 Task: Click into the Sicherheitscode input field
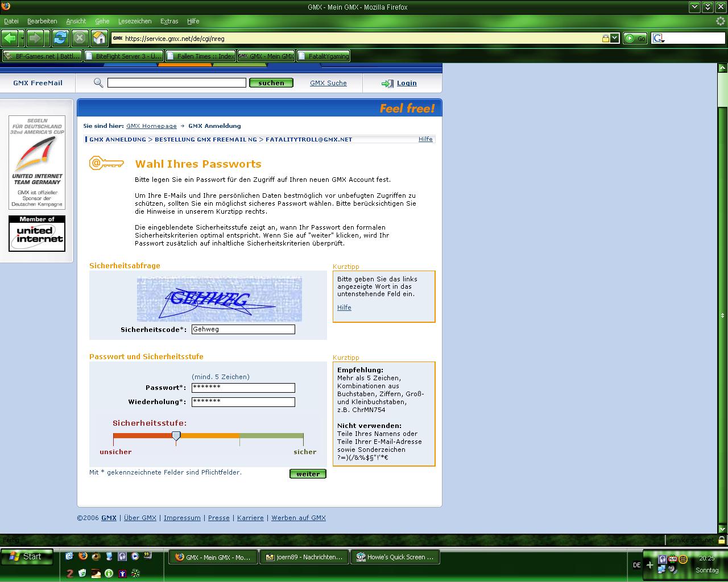[x=243, y=330]
